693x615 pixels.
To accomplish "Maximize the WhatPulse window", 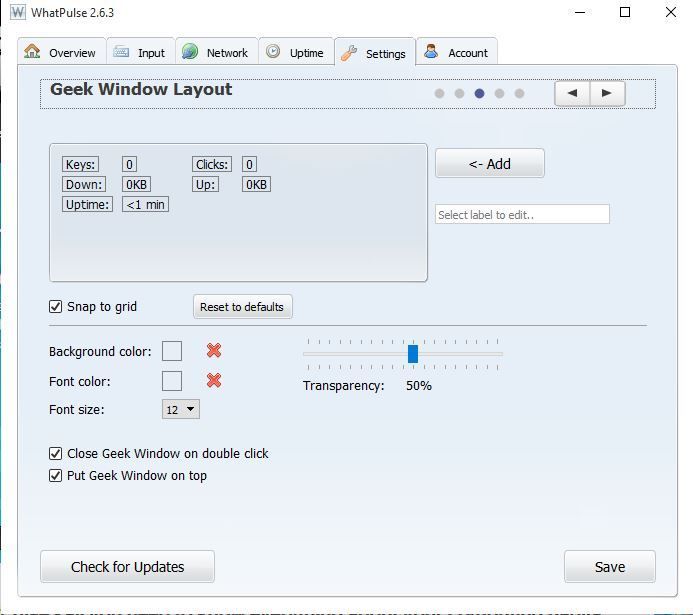I will pos(625,12).
